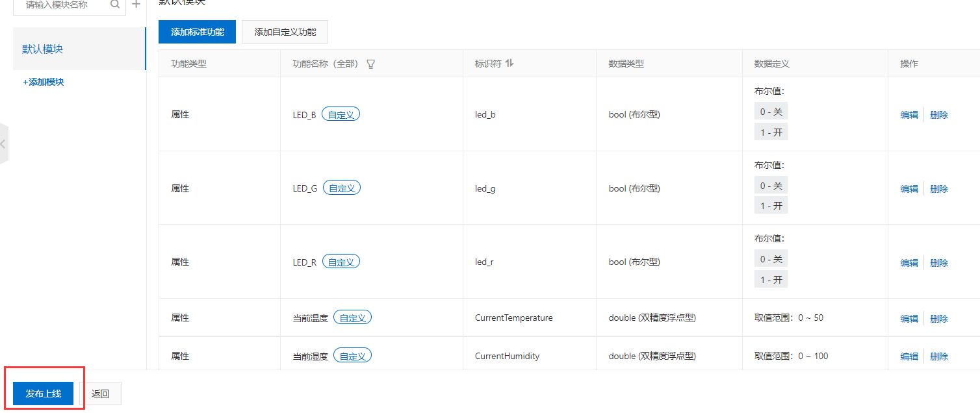Open 添加自定义功能
The width and height of the screenshot is (980, 413).
point(285,31)
